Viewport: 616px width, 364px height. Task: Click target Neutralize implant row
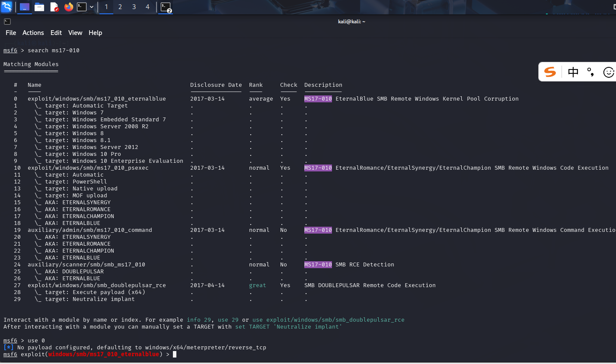tap(85, 299)
